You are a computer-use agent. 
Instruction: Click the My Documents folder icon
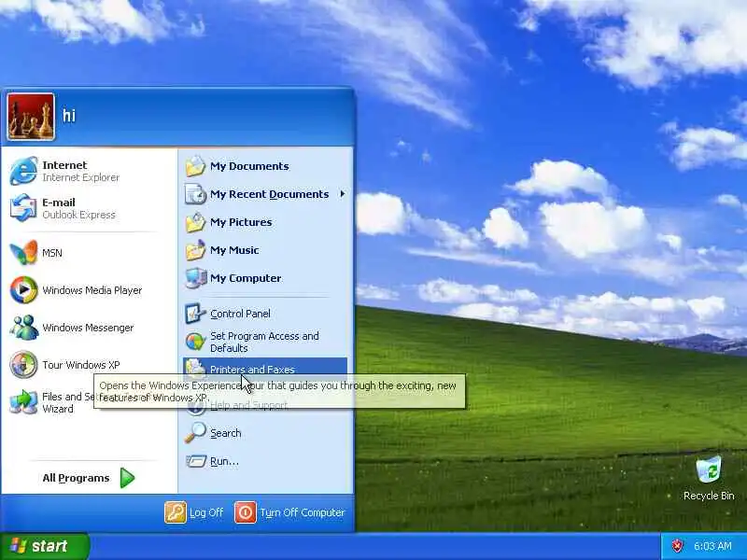[195, 166]
